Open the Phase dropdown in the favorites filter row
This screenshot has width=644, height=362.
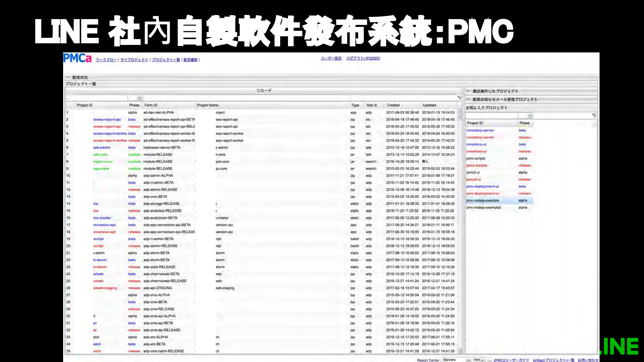tap(530, 116)
